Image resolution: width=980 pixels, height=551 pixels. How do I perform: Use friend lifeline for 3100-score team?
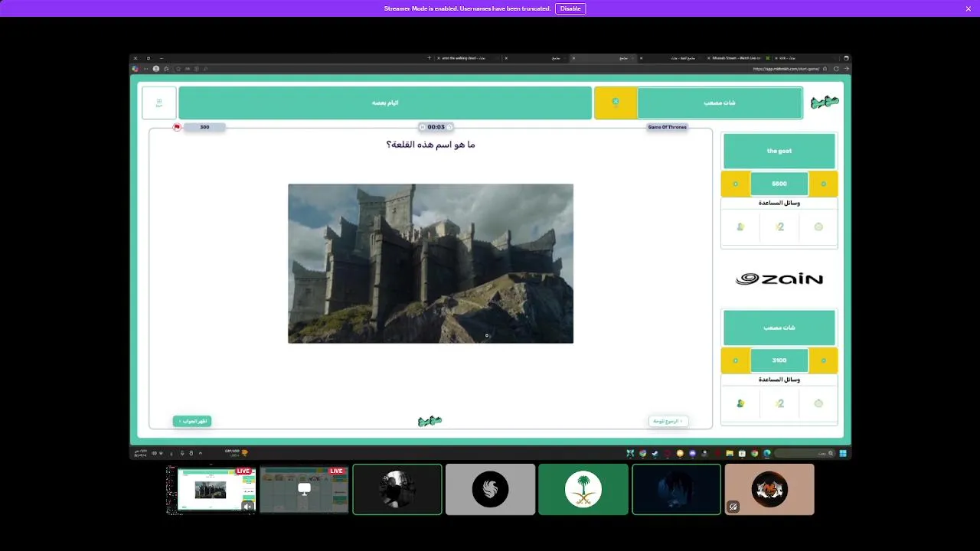(x=740, y=403)
